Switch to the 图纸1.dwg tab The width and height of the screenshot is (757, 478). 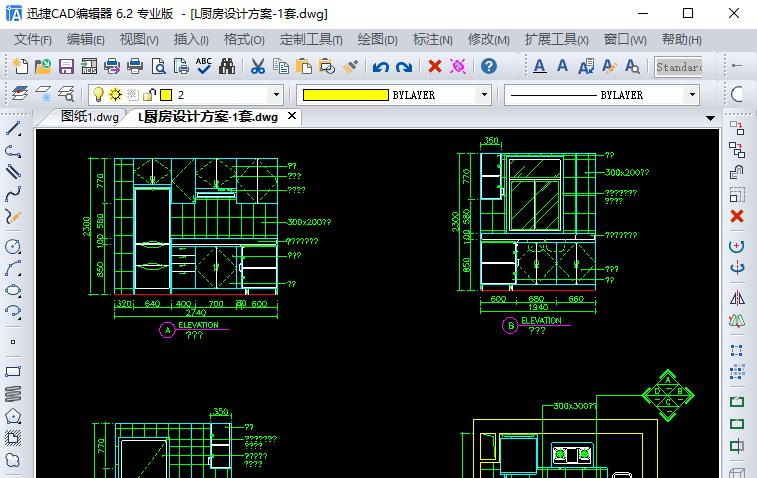(x=89, y=116)
